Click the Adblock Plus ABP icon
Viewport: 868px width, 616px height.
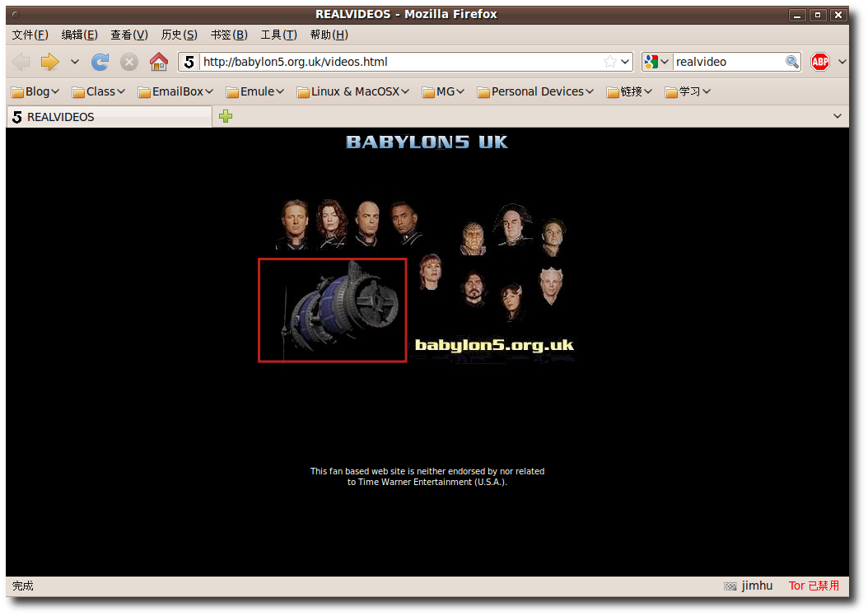820,62
